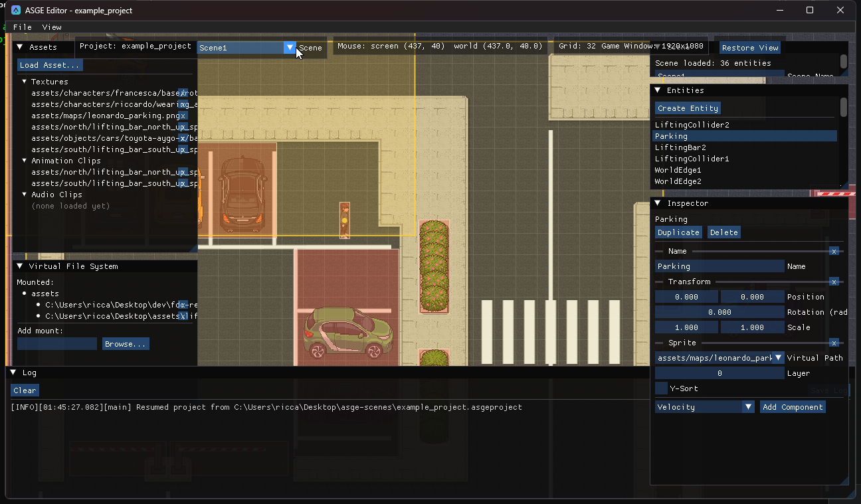
Task: Collapse the Virtual File System panel
Action: tap(20, 266)
